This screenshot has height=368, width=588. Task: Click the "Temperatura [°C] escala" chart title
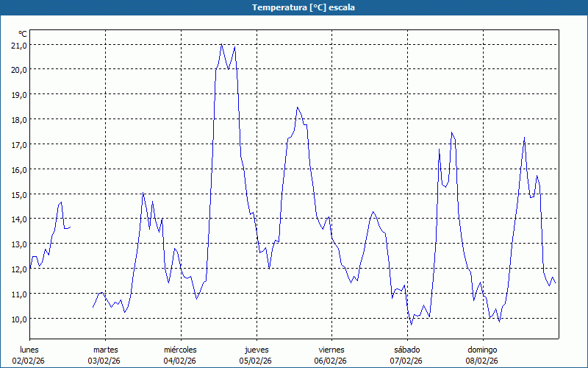294,7
